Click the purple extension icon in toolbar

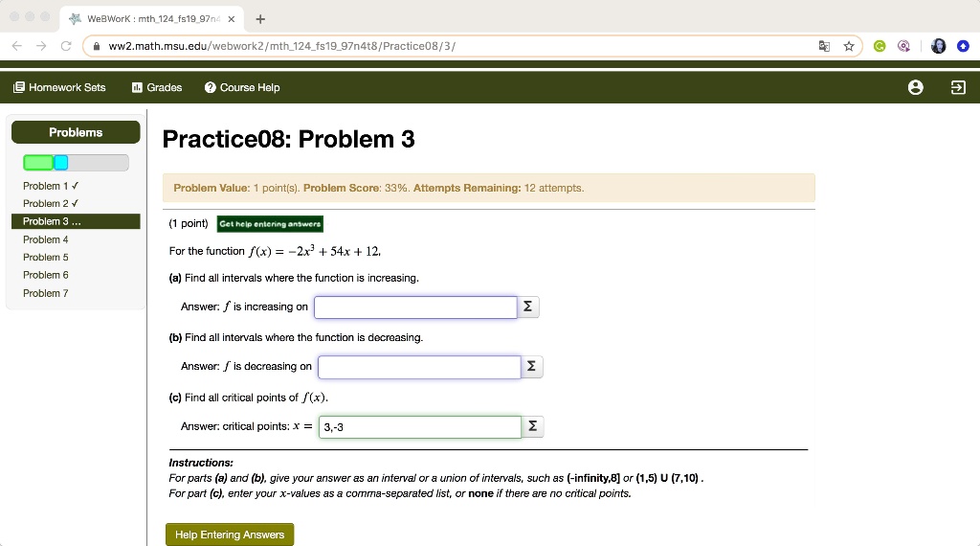903,46
